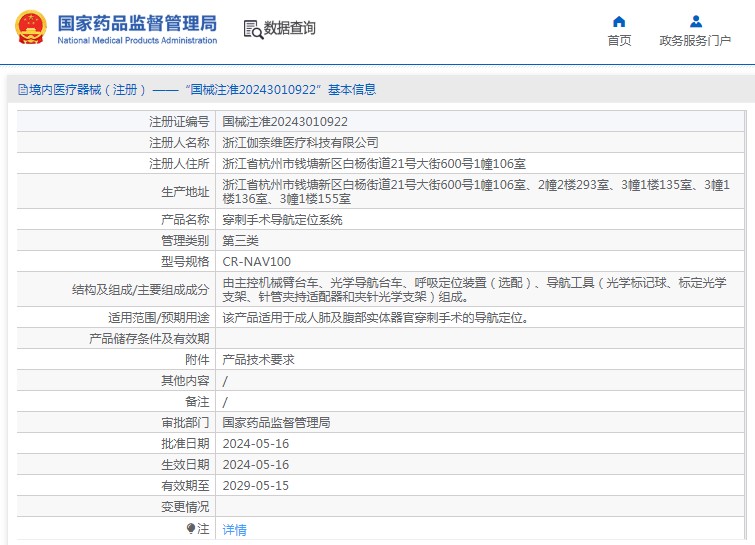755x545 pixels.
Task: Click the 首页 text link
Action: click(619, 40)
